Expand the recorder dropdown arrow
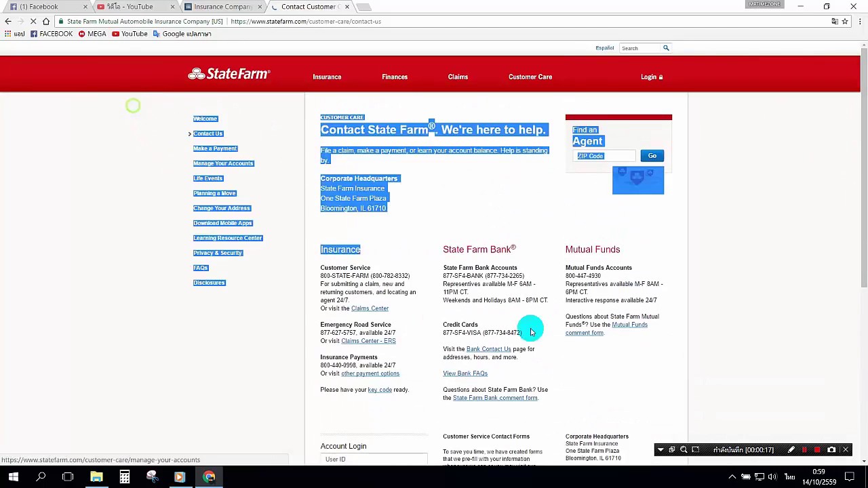This screenshot has width=868, height=488. pos(660,449)
